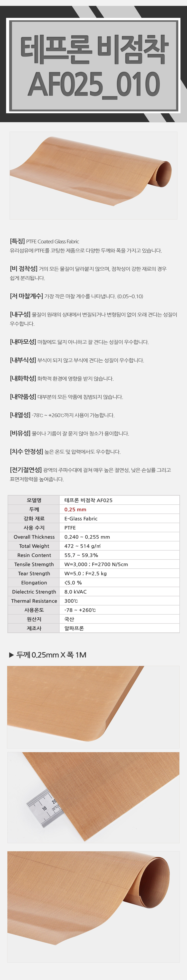Viewport: 187px width, 980px height.
Task: Click the triangle marker before 두께 0.25mm heading
Action: (x=11, y=655)
